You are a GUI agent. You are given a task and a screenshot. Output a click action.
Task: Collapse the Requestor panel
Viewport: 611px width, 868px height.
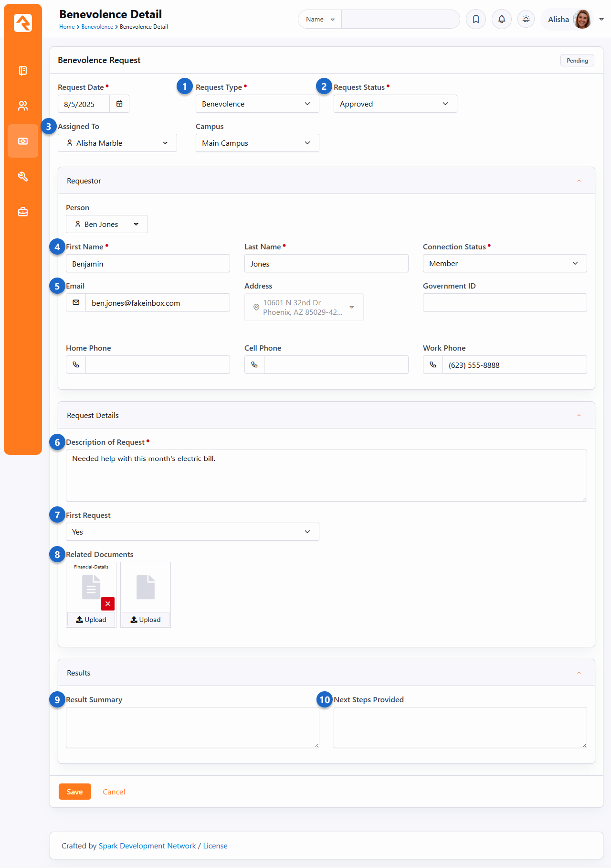coord(579,181)
